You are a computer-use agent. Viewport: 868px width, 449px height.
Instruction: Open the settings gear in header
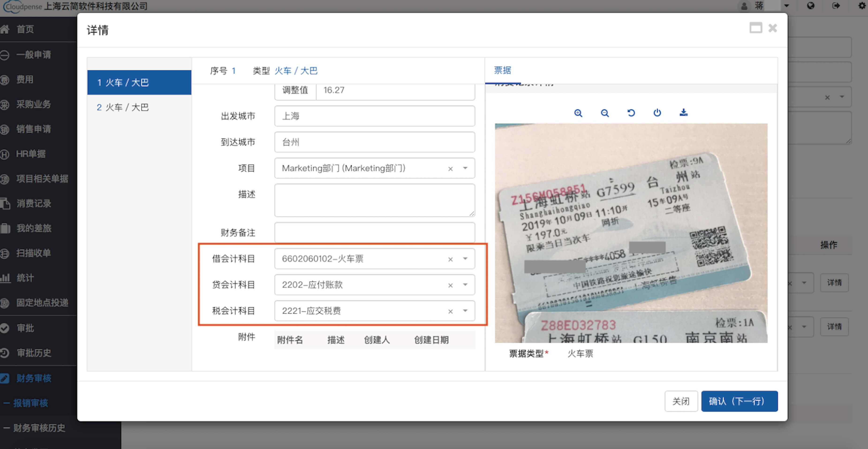click(x=862, y=6)
